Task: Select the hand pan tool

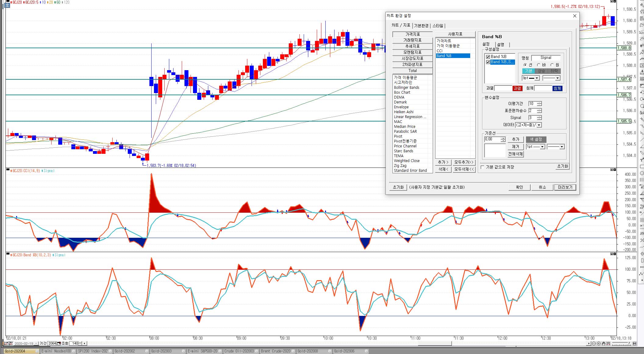Action: (x=603, y=344)
